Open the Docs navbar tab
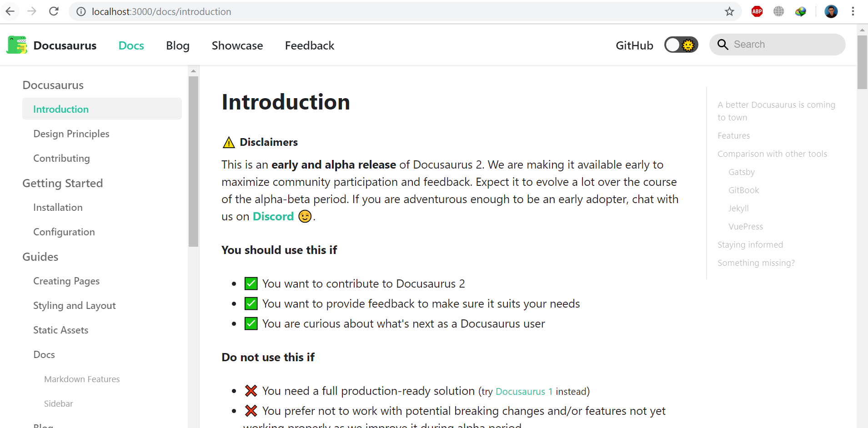The width and height of the screenshot is (868, 428). [131, 45]
